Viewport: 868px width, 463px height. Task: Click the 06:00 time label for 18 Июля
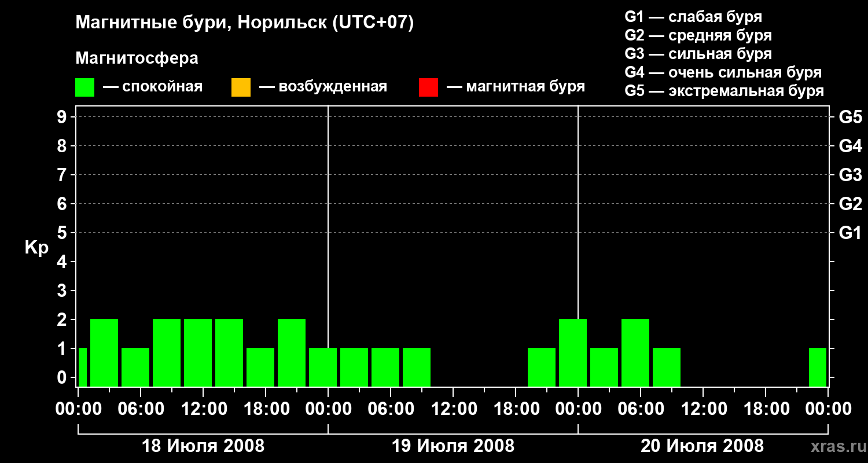tap(141, 409)
